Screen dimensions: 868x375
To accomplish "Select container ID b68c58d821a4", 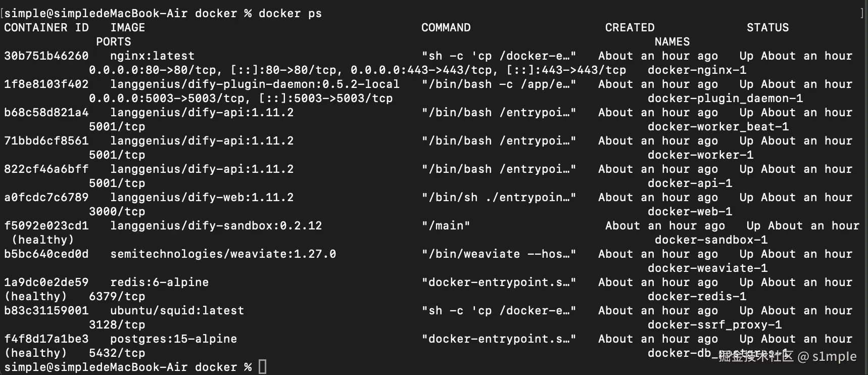I will coord(46,113).
